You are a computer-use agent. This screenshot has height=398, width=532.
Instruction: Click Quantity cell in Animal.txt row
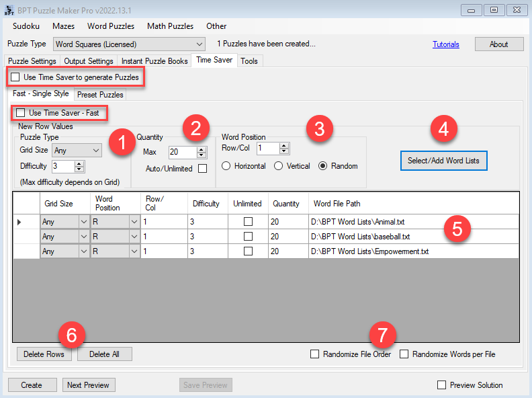pyautogui.click(x=288, y=222)
